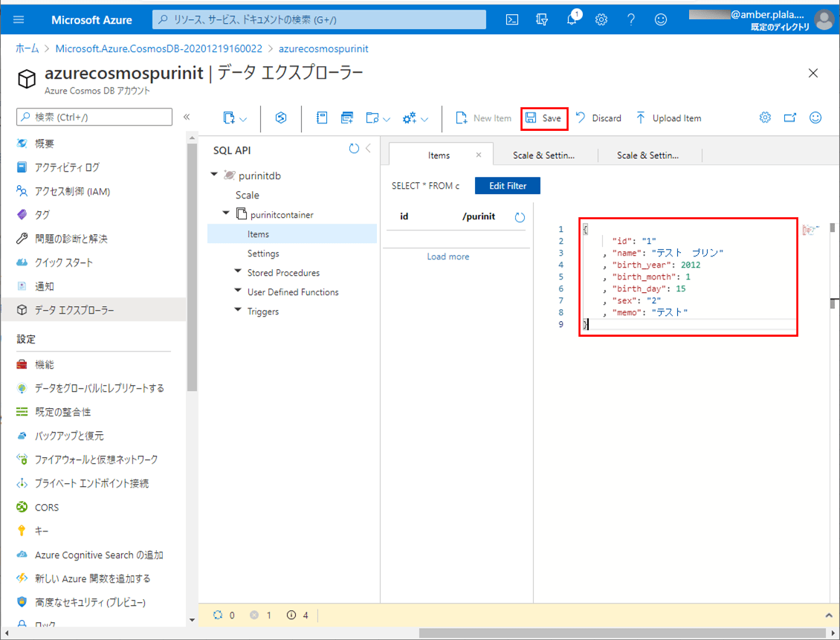Open 概要 overview page
The height and width of the screenshot is (640, 840).
point(45,143)
